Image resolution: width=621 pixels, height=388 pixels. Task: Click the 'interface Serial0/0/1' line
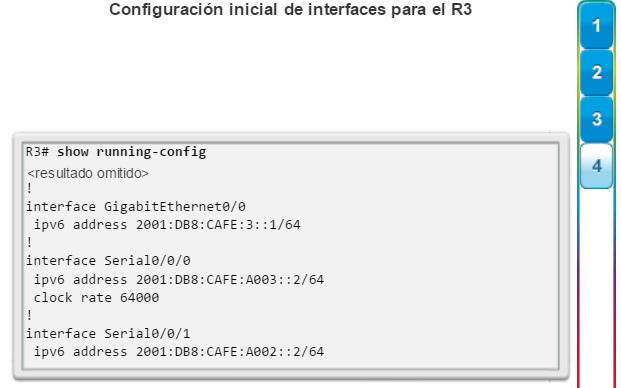click(108, 333)
